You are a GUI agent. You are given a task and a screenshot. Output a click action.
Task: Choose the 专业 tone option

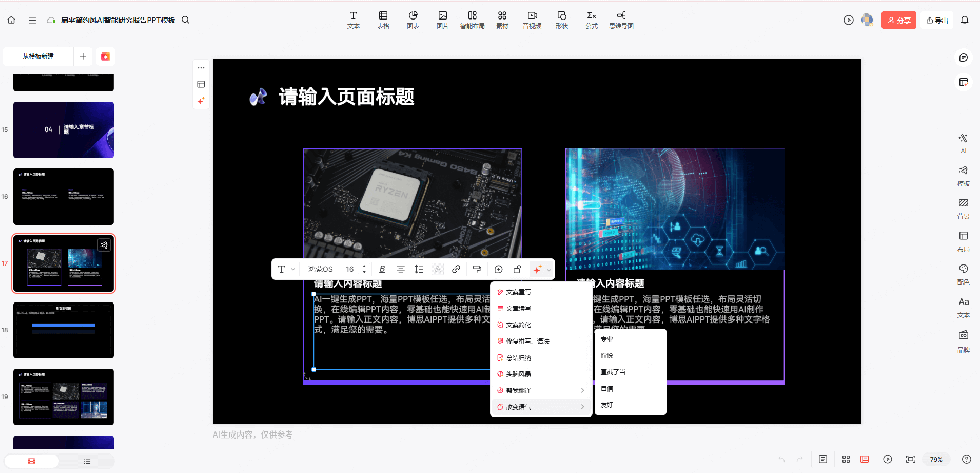tap(606, 339)
